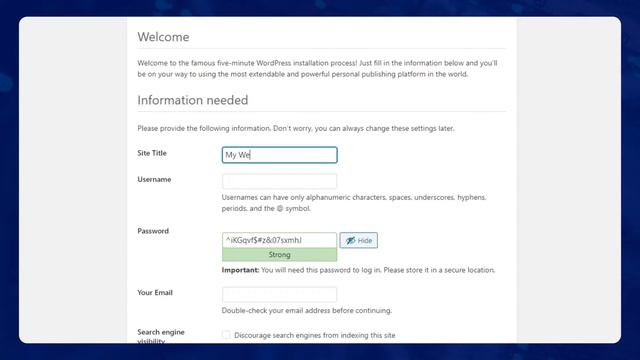
Task: Click the Important password notice text
Action: [358, 270]
